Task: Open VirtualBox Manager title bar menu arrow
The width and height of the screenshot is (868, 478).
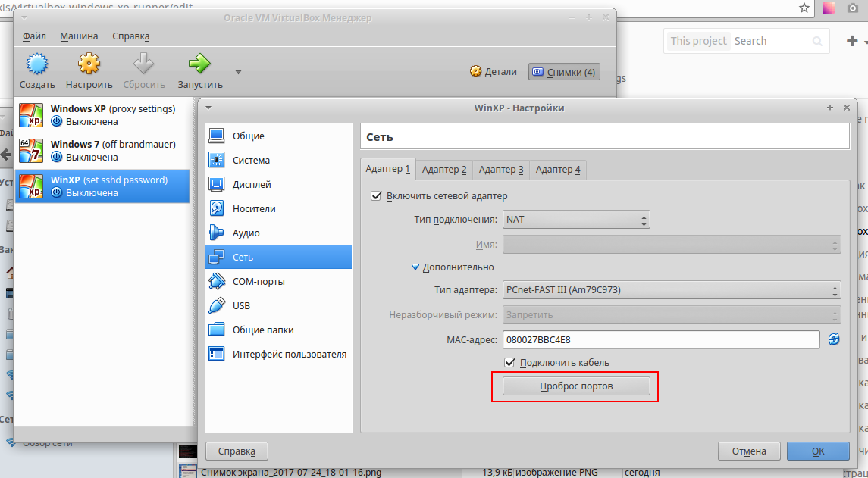Action: tap(24, 17)
